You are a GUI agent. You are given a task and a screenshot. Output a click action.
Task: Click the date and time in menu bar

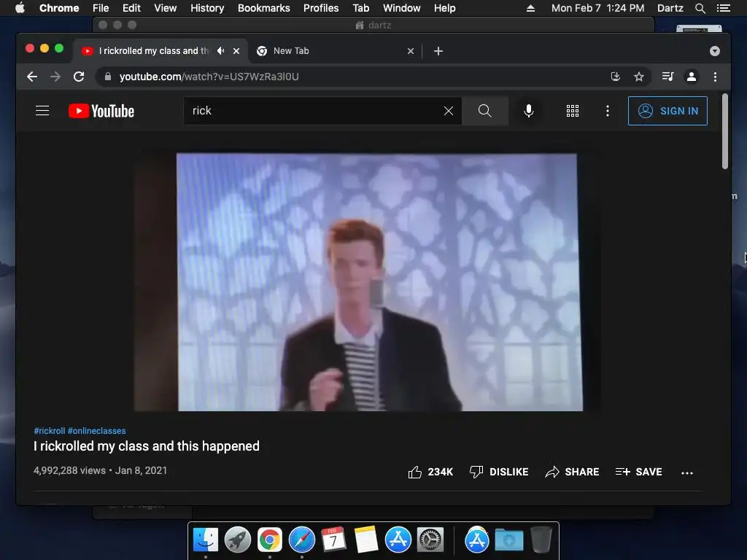tap(598, 8)
